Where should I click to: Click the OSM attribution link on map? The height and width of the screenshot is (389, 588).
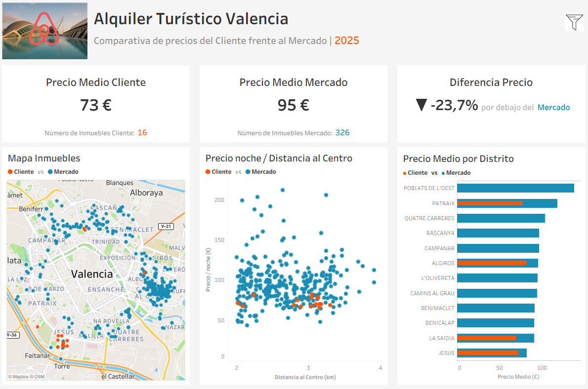coord(39,377)
